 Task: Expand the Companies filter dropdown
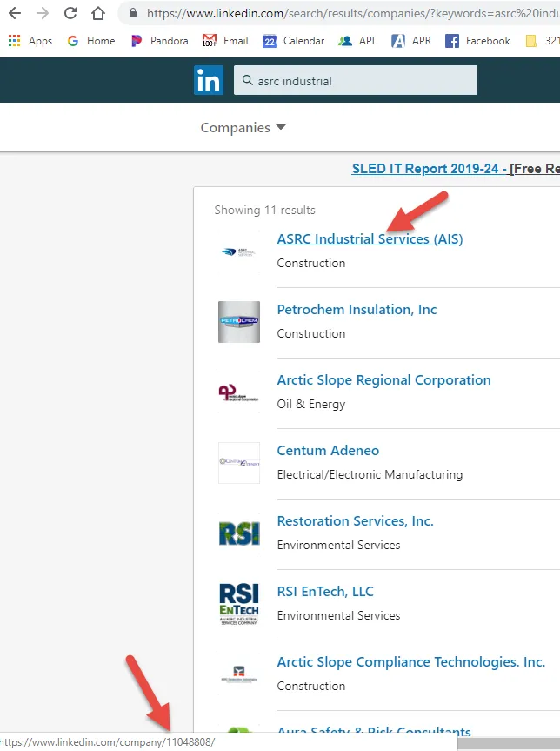[x=243, y=127]
